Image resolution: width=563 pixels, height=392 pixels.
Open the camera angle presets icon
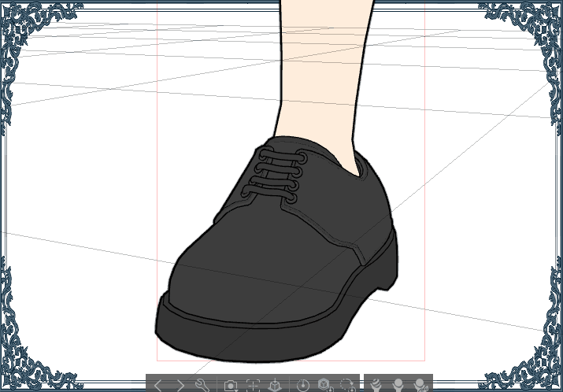pyautogui.click(x=231, y=386)
